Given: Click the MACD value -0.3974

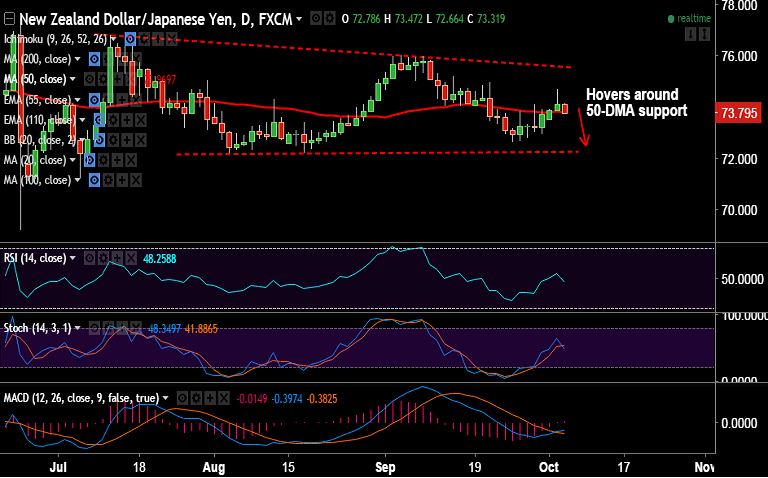Looking at the screenshot, I should click(287, 399).
